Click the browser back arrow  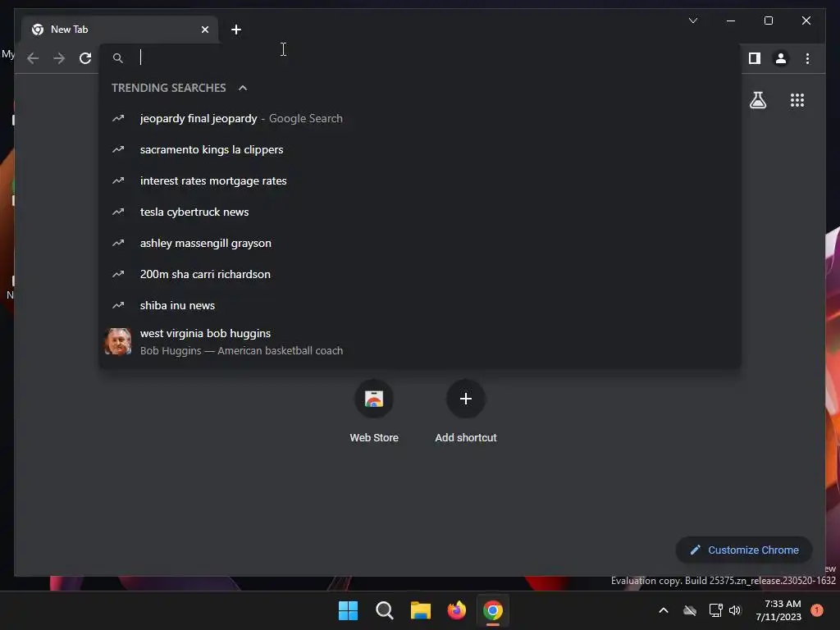coord(33,58)
